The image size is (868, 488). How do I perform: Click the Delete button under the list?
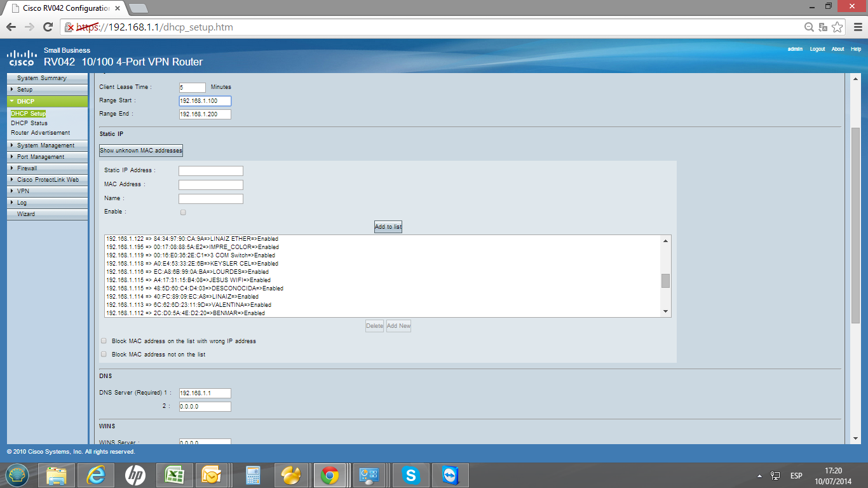[374, 326]
